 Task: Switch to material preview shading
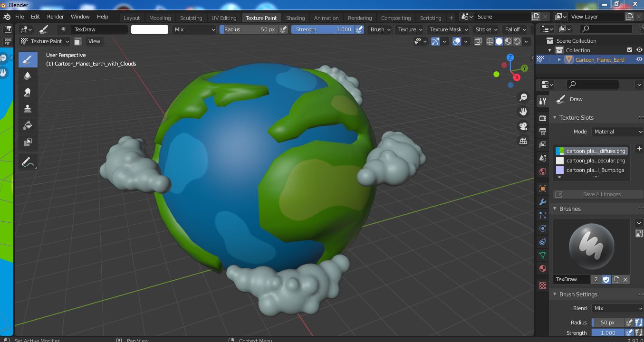(508, 41)
